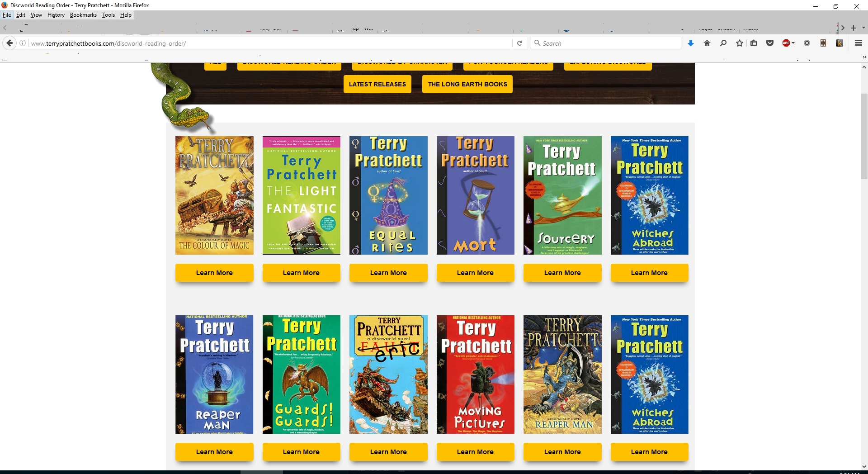Open Witches Abroad cover next to Sourcery
868x474 pixels.
649,195
